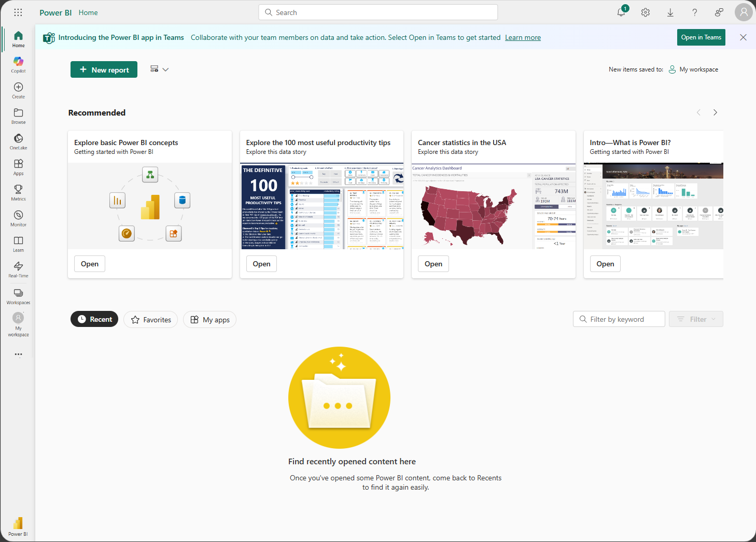Screen dimensions: 756x542
Task: Open My workspace in the sidebar
Action: (x=18, y=325)
